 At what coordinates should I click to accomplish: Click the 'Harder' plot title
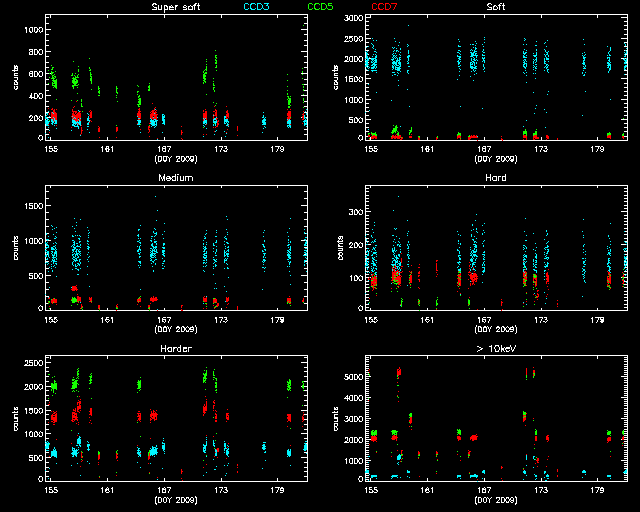tap(174, 348)
